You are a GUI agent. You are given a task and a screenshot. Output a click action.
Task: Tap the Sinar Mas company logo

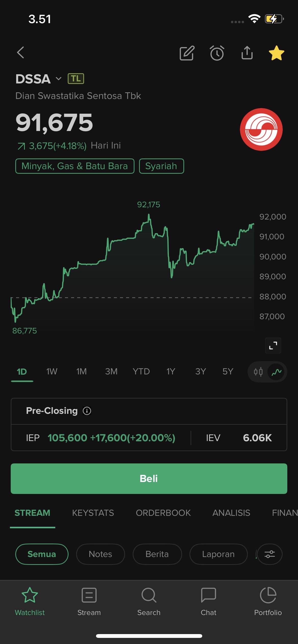(261, 129)
